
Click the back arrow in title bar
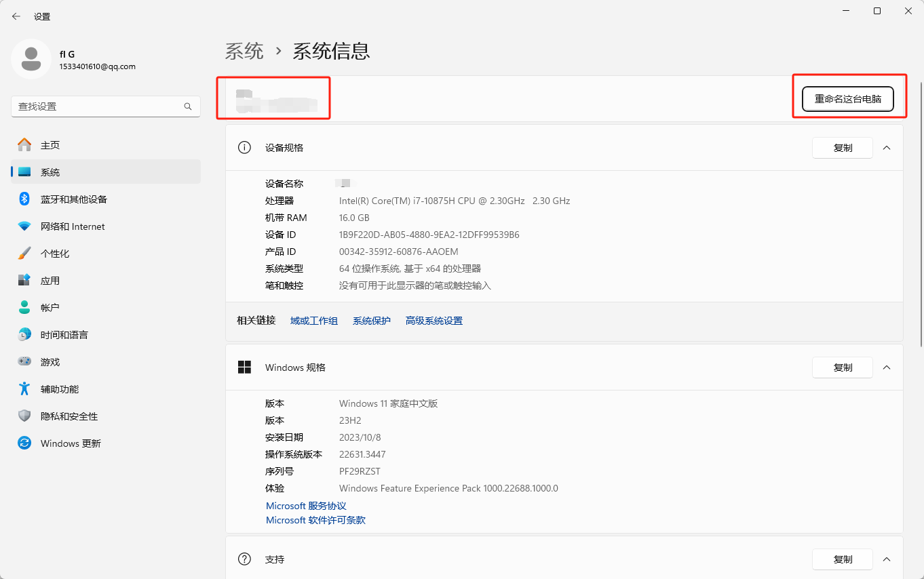click(16, 16)
